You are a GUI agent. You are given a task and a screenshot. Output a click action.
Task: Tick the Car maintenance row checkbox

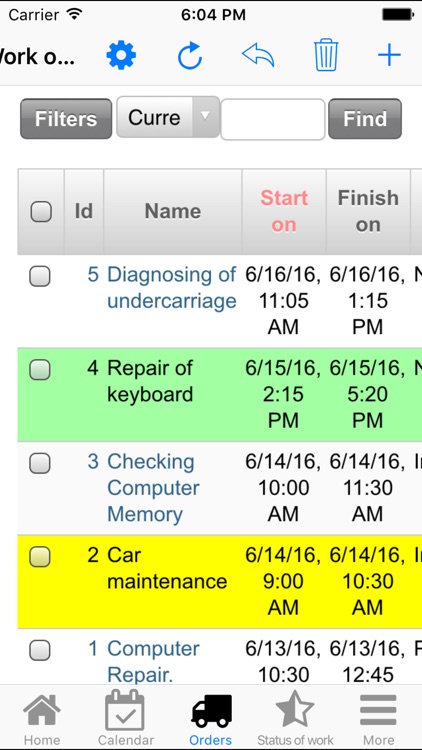click(x=40, y=557)
